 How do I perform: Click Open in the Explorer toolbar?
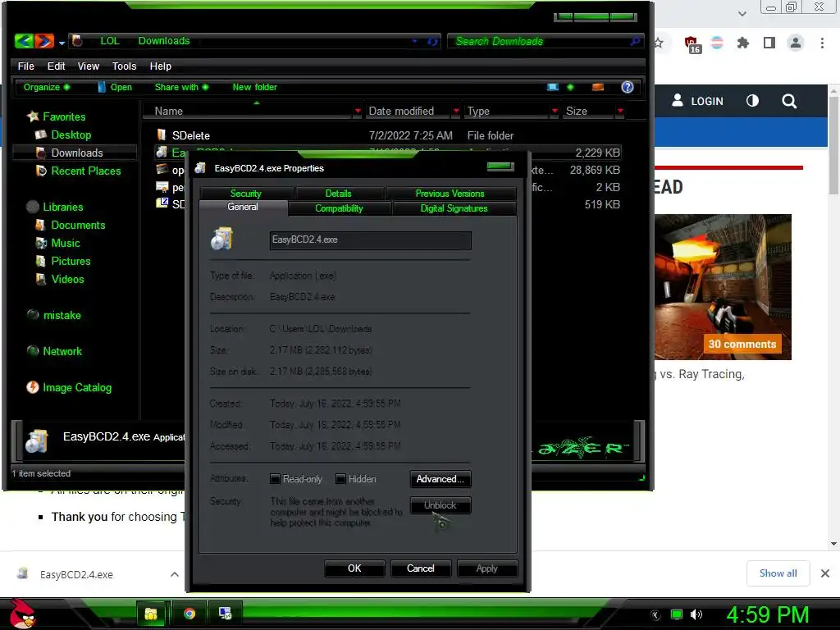[x=115, y=87]
